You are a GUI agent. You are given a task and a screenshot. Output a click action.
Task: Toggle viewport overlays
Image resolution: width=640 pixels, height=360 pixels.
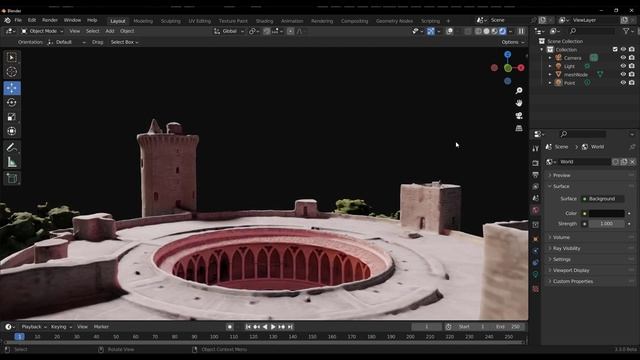(449, 31)
